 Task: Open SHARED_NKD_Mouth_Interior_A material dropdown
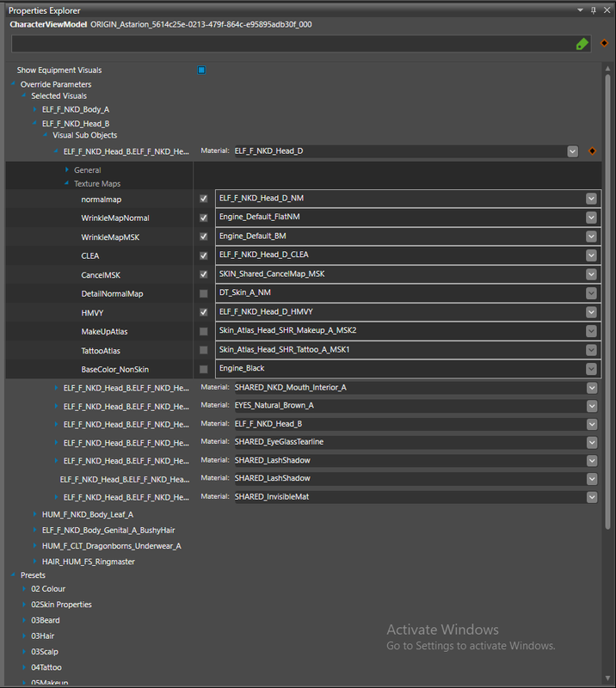pyautogui.click(x=592, y=388)
